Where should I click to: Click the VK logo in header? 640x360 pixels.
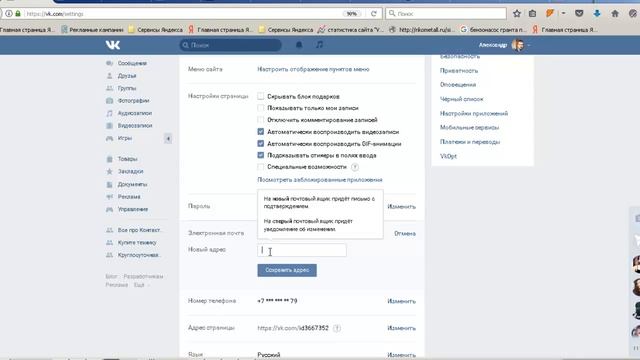click(x=113, y=45)
